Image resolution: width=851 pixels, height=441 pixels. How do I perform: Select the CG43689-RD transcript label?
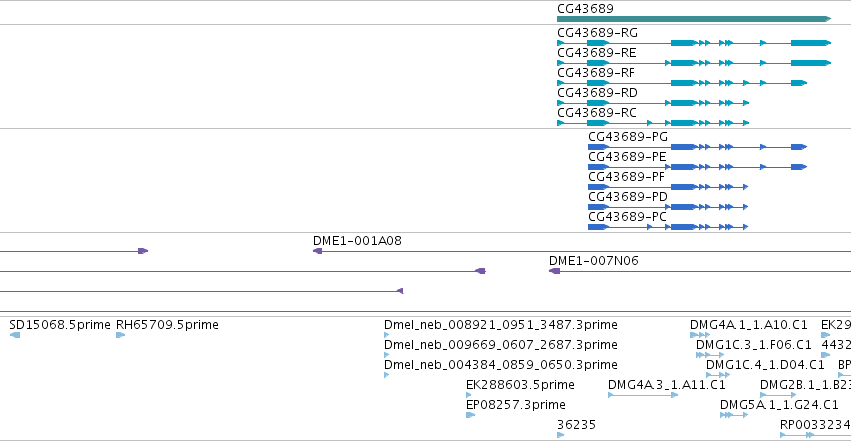coord(597,93)
